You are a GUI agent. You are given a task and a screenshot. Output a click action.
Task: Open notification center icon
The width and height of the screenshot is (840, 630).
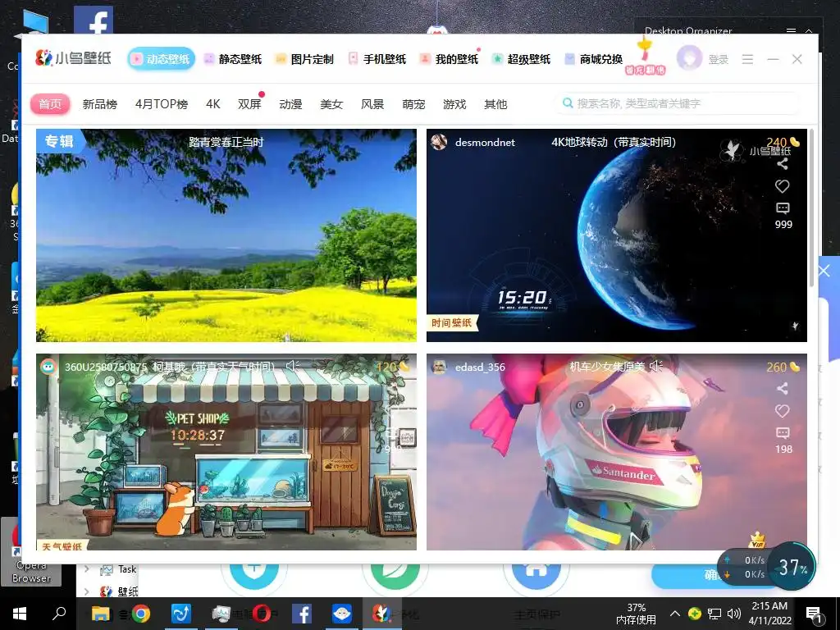(x=815, y=614)
